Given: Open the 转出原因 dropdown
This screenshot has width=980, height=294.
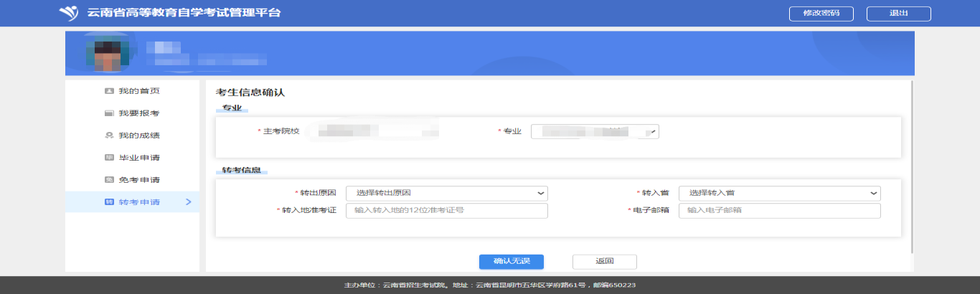Looking at the screenshot, I should point(446,193).
